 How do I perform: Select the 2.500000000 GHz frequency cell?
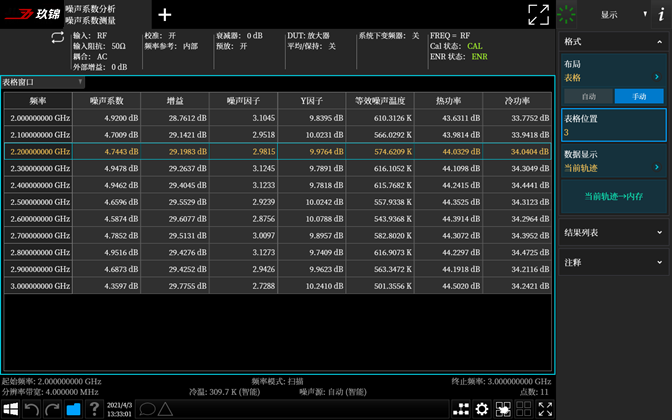click(x=38, y=202)
